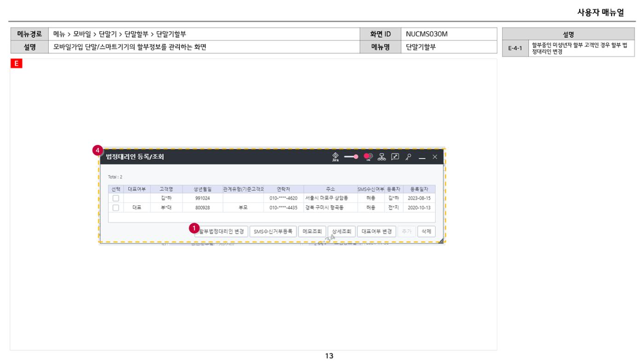Select the 대표 cell in the 부*대 row
644x362 pixels.
click(137, 208)
